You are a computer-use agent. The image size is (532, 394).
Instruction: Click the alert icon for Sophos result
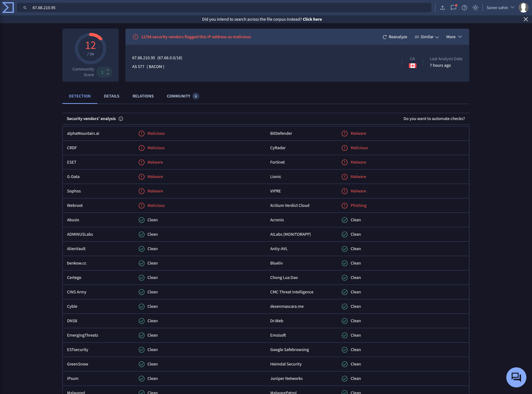coord(142,191)
